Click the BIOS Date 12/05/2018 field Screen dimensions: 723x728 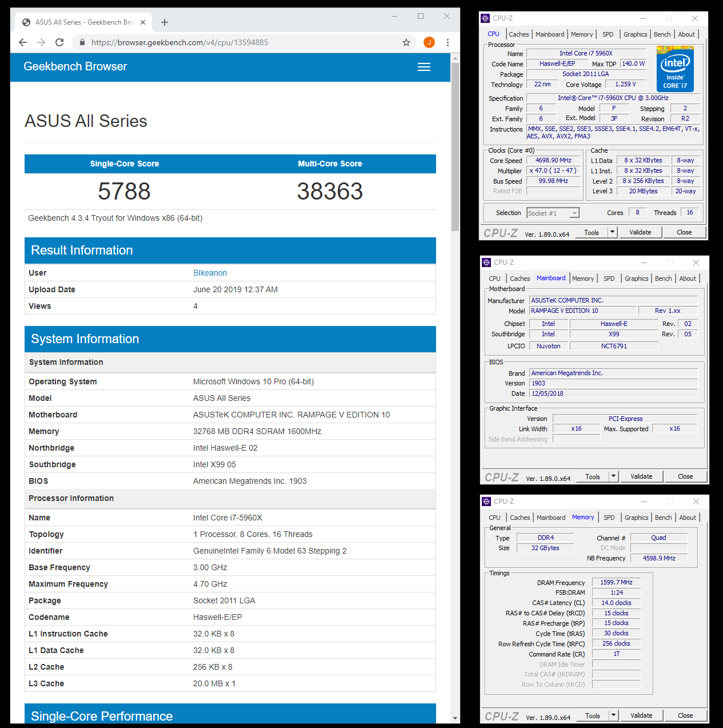click(x=613, y=393)
